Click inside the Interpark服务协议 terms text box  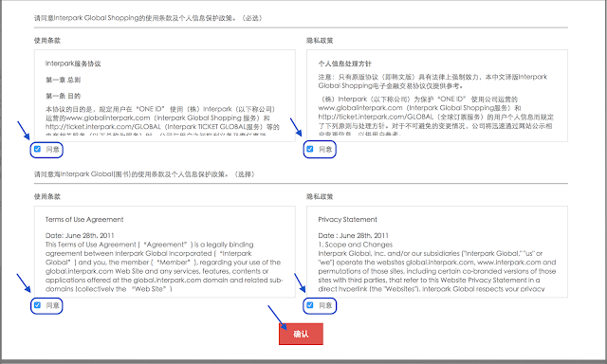164,96
